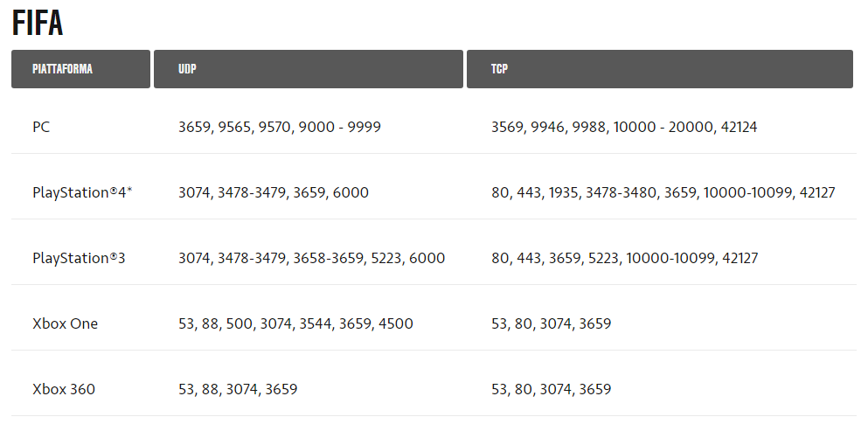Screen dimensions: 868x431
Task: Click the PlayStation®4* platform cell
Action: click(x=82, y=193)
